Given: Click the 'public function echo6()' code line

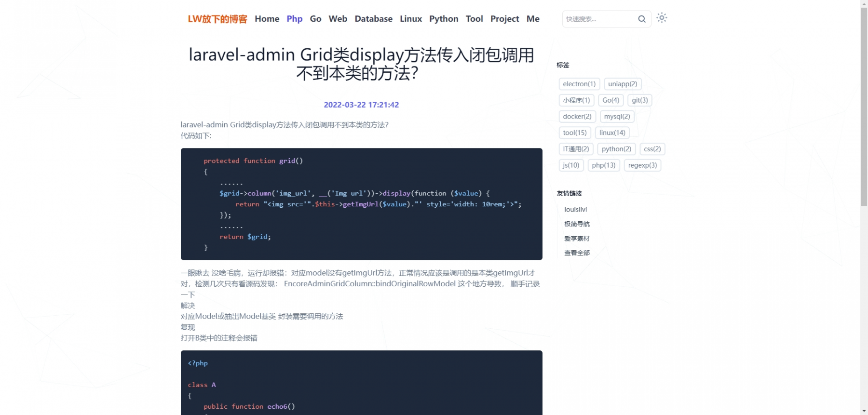Looking at the screenshot, I should click(249, 406).
